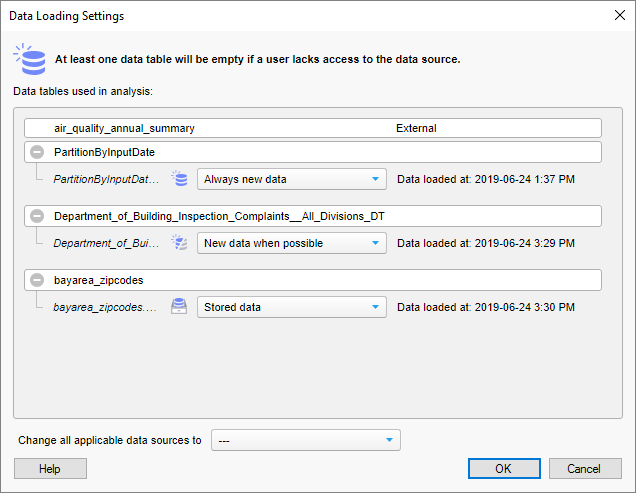Collapse the bayarea_zipcodes group
The width and height of the screenshot is (636, 493).
pyautogui.click(x=37, y=280)
